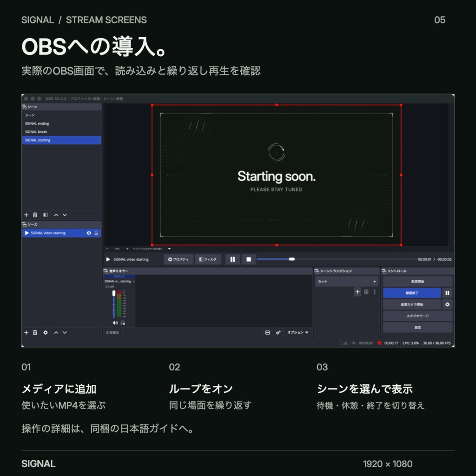
Task: Click 録画終了 to stop recording
Action: click(412, 293)
